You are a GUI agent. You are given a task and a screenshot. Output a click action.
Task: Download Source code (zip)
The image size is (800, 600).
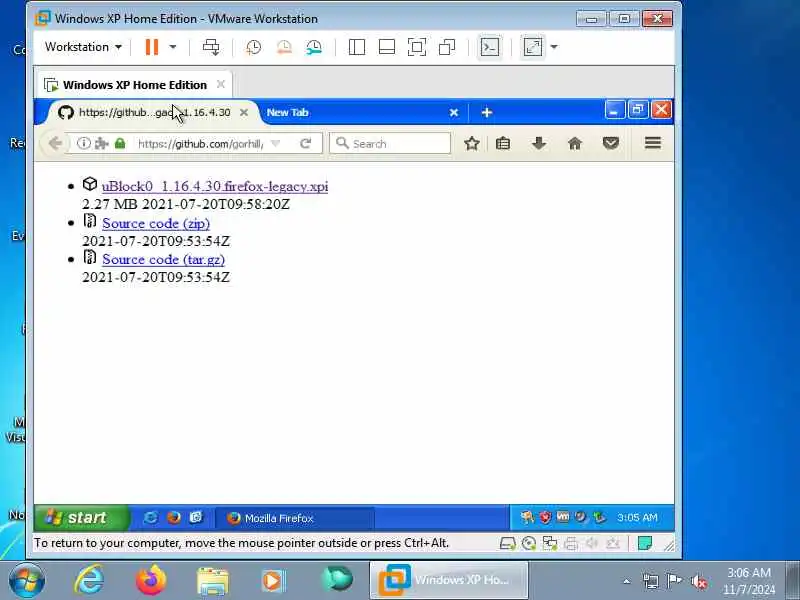click(156, 223)
